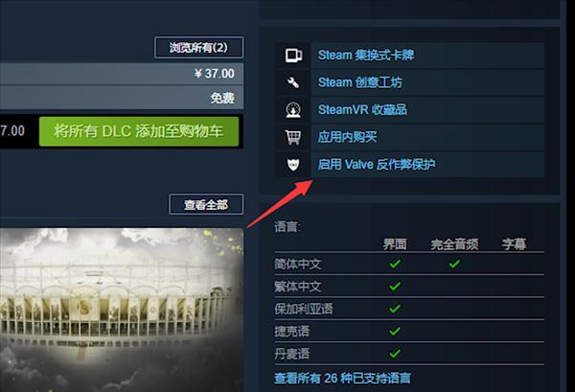This screenshot has height=392, width=575.
Task: Select the free 免费 DLC row
Action: coord(122,98)
